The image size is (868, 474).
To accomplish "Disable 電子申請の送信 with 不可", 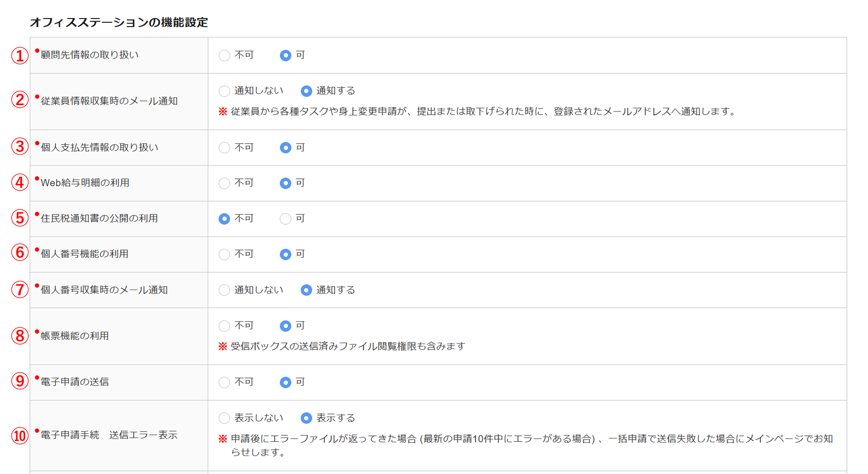I will click(224, 382).
